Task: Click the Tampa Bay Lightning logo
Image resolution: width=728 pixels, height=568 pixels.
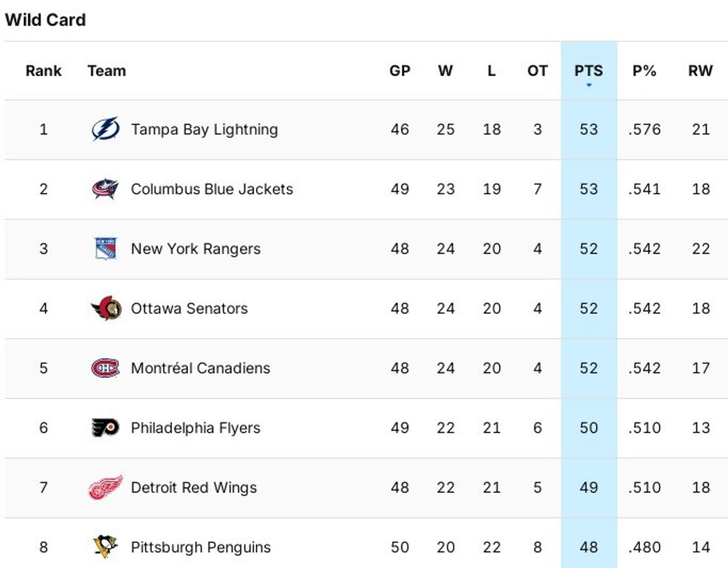Action: [x=105, y=129]
